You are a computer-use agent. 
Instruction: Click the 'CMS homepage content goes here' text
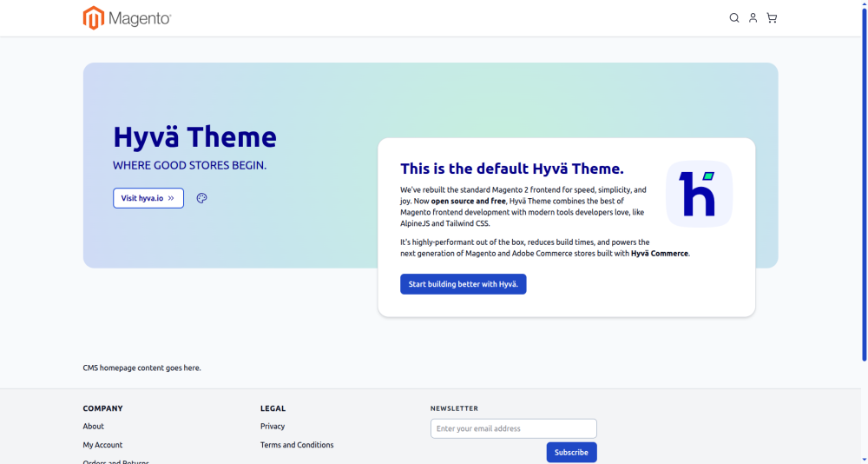(x=141, y=368)
